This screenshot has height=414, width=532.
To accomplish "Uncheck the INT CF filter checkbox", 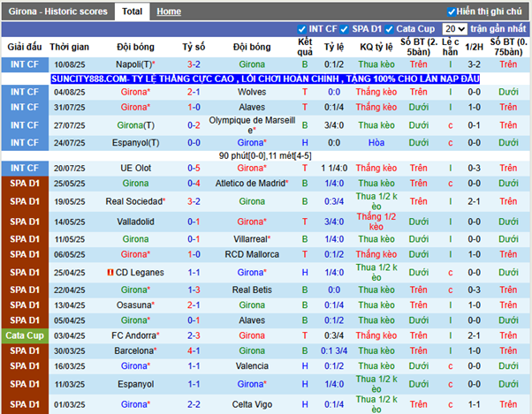I will tap(301, 29).
